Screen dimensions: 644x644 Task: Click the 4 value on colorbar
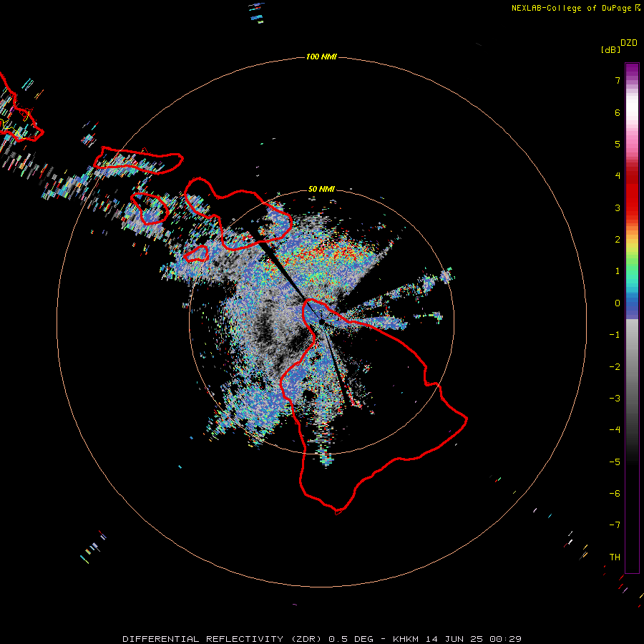coord(618,176)
